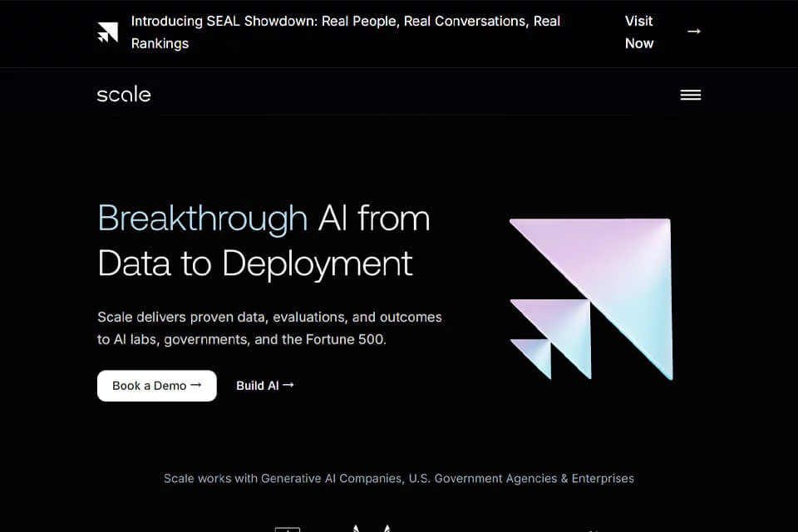Click the 'Fortune 500' text in the tagline
This screenshot has width=798, height=532.
point(346,339)
